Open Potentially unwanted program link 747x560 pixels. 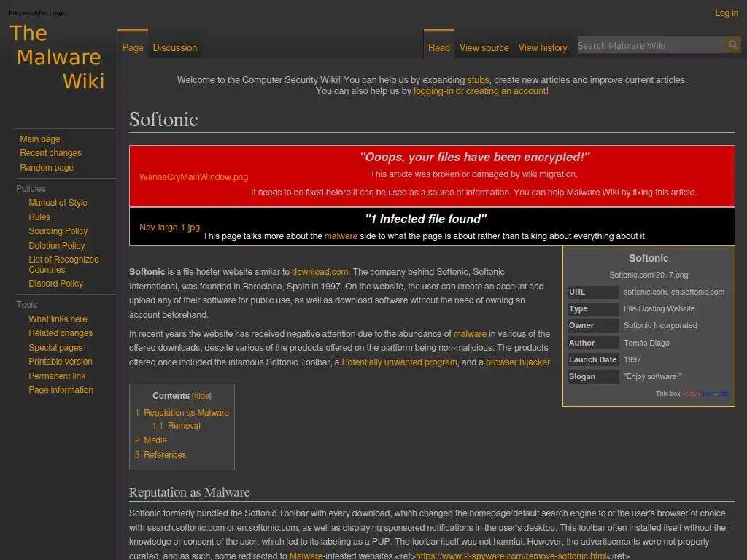pos(399,362)
